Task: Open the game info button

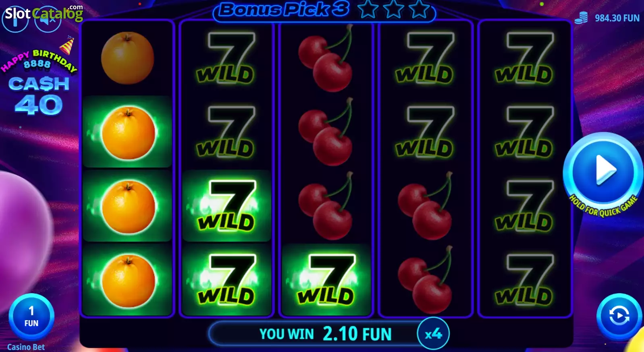Action: [x=15, y=19]
